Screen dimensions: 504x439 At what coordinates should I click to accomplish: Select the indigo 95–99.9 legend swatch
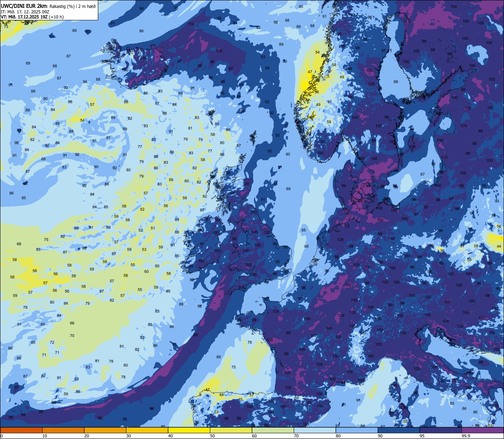tap(440, 430)
